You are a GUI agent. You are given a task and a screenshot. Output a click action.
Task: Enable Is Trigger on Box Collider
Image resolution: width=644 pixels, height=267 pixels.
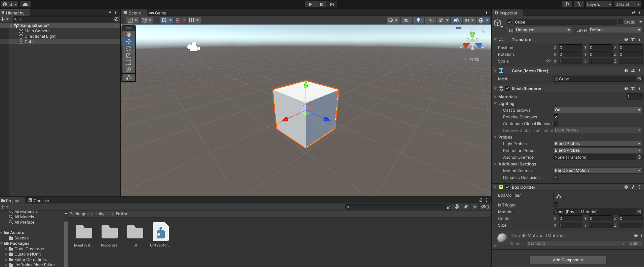556,205
